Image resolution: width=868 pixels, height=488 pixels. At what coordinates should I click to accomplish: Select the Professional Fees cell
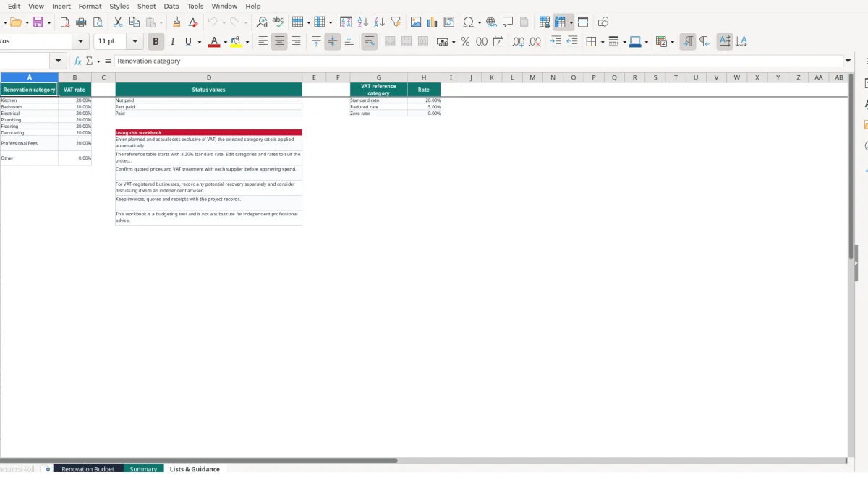(x=29, y=143)
